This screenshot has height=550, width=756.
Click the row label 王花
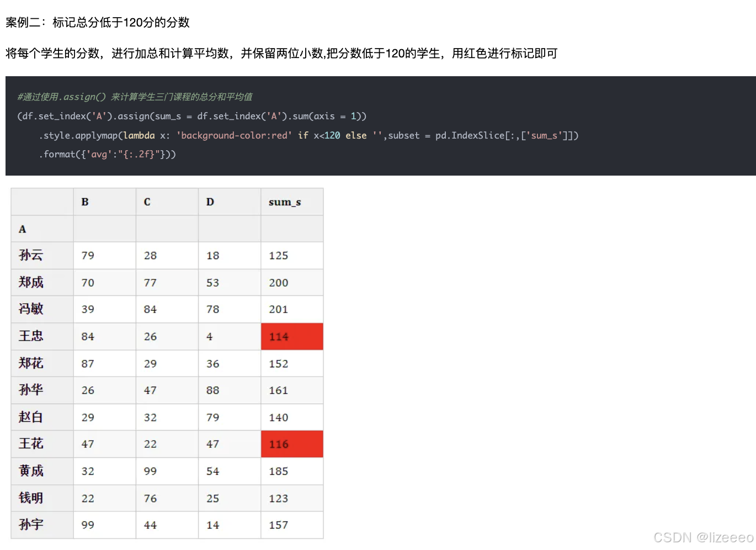[30, 444]
